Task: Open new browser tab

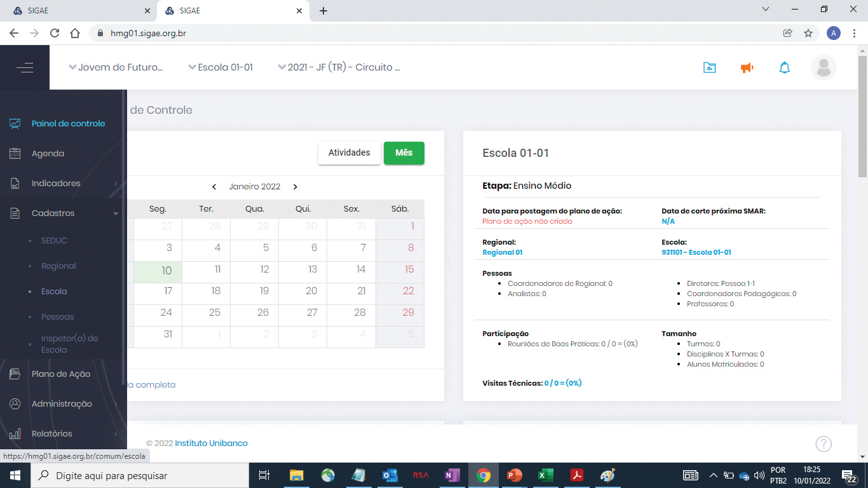Action: [323, 10]
